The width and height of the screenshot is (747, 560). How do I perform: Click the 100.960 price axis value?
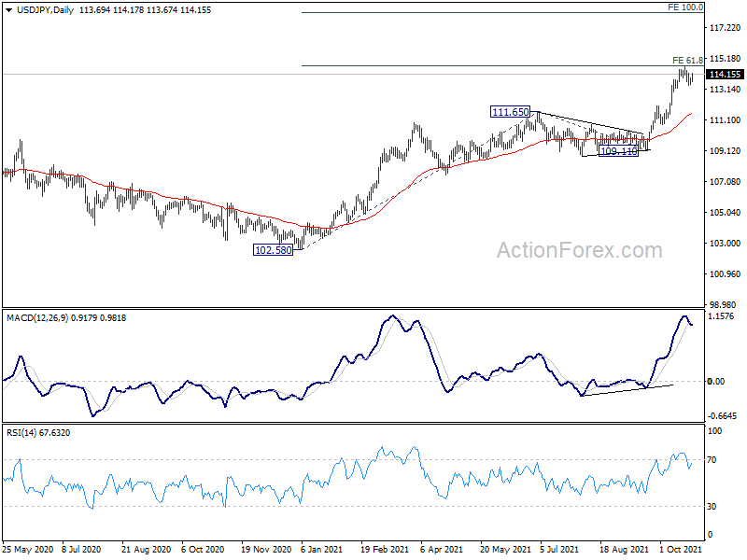tap(726, 274)
